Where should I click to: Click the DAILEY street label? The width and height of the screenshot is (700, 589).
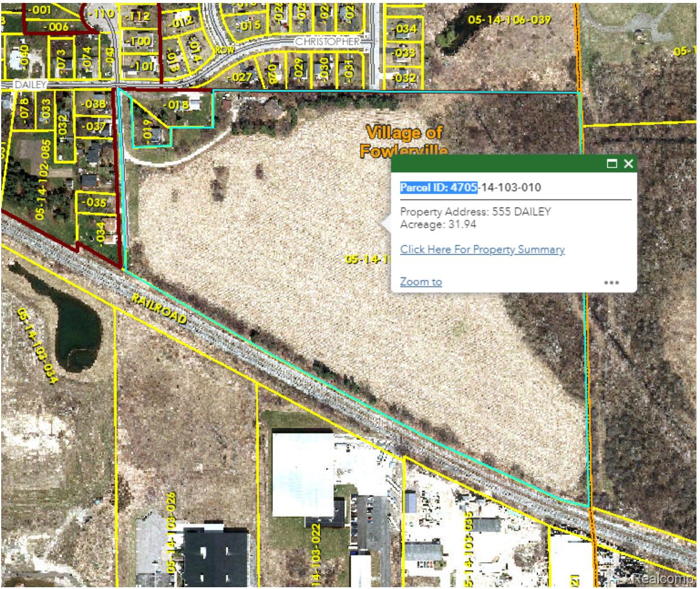click(31, 85)
